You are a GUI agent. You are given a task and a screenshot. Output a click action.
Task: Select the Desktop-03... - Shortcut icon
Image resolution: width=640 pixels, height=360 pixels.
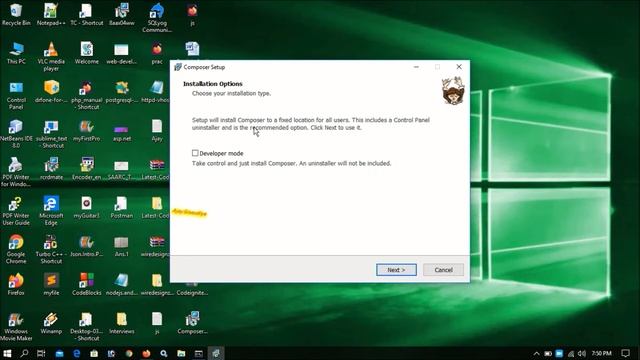[87, 327]
